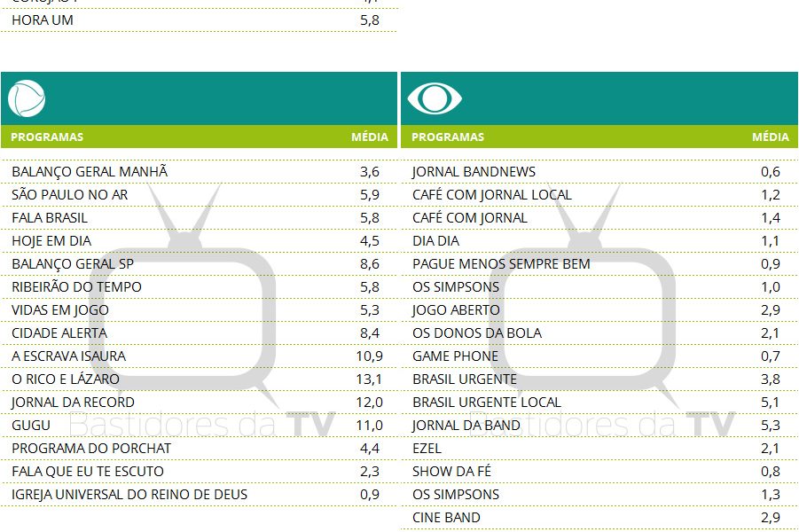The width and height of the screenshot is (799, 532).
Task: Select SÃO PAULO NO AR program
Action: pyautogui.click(x=70, y=195)
